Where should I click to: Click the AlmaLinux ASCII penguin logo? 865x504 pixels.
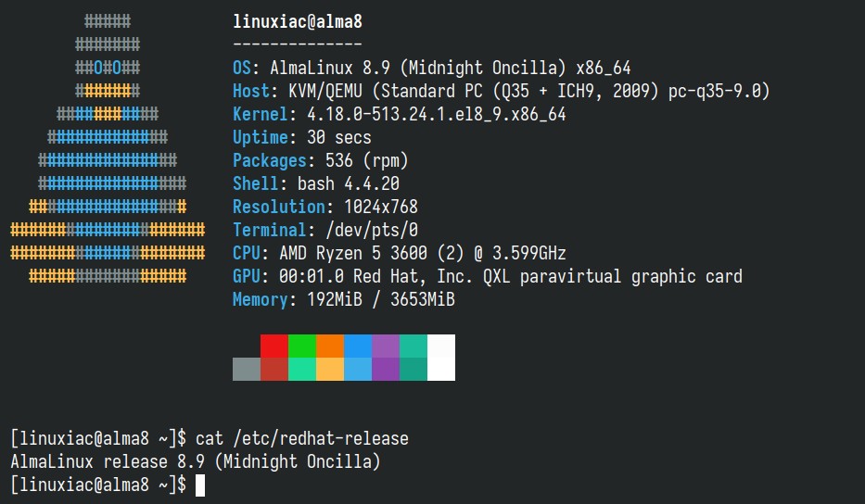tap(108, 148)
